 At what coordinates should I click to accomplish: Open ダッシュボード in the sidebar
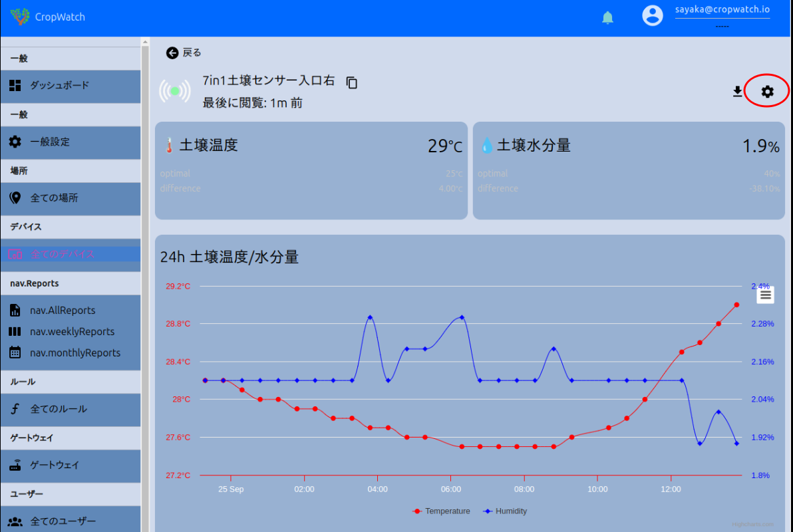(x=59, y=85)
